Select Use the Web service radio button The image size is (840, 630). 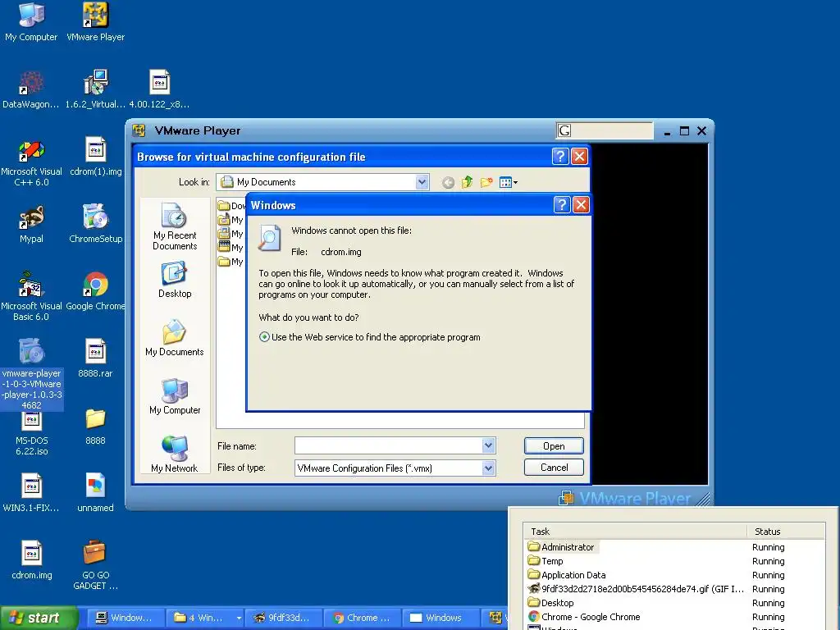click(x=264, y=337)
